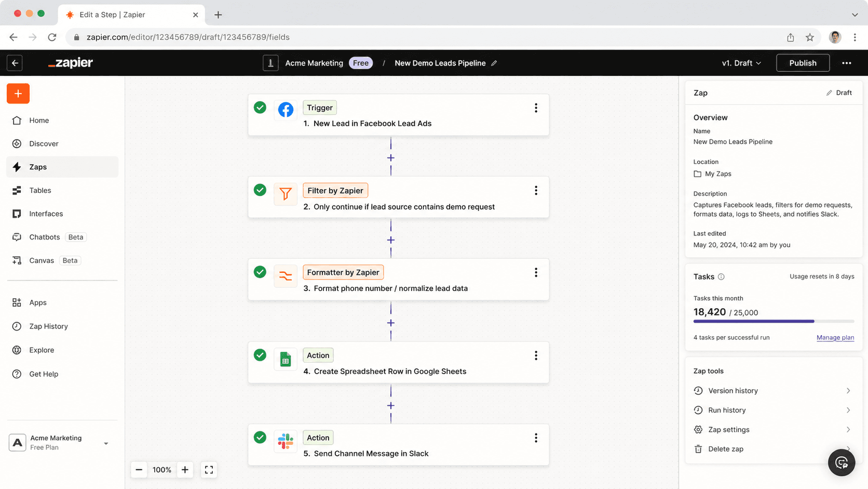Click Delete zap

(774, 449)
